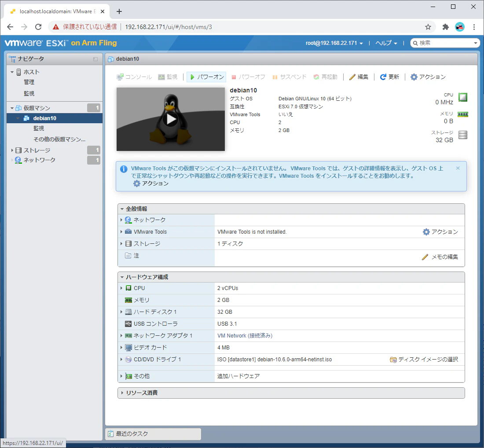Power on the VM with パワーオン
The height and width of the screenshot is (448, 484).
click(206, 77)
